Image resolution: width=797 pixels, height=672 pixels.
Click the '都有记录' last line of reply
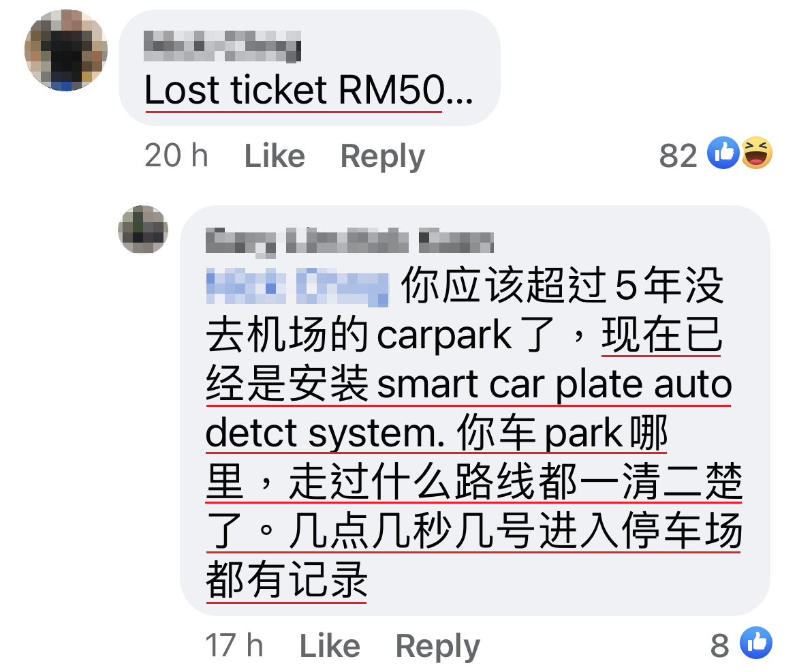[x=286, y=579]
